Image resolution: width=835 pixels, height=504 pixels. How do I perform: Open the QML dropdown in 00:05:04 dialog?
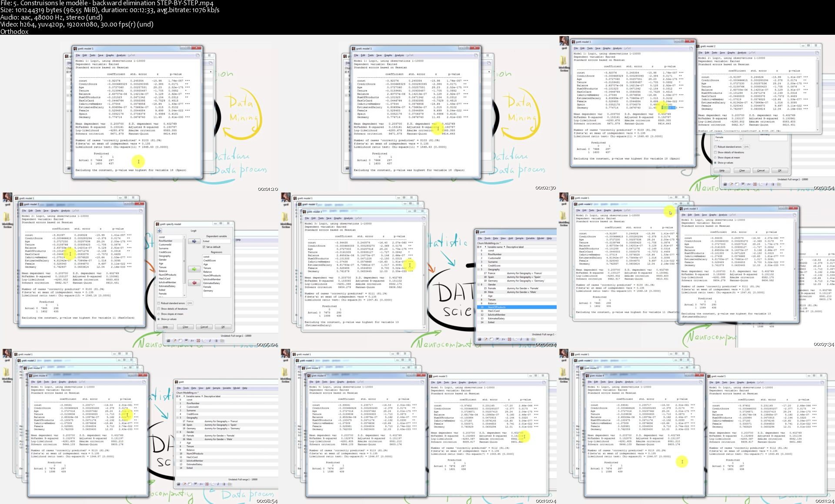(x=190, y=303)
